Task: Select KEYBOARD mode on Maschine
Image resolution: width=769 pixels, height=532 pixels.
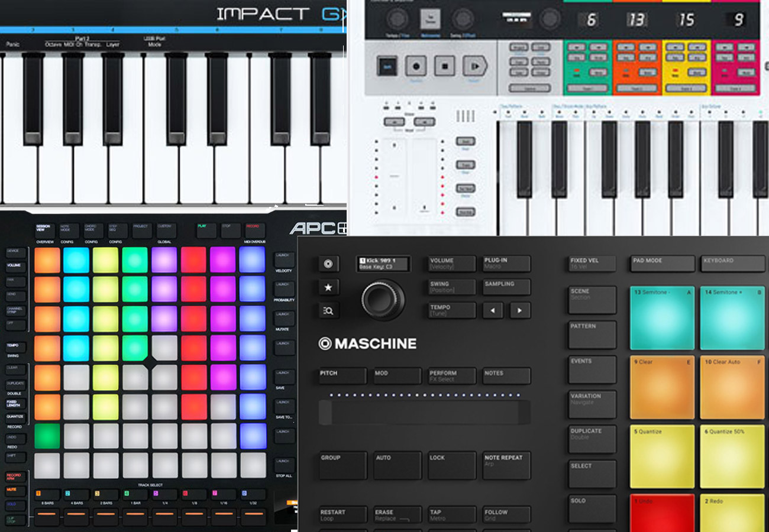Action: click(733, 264)
